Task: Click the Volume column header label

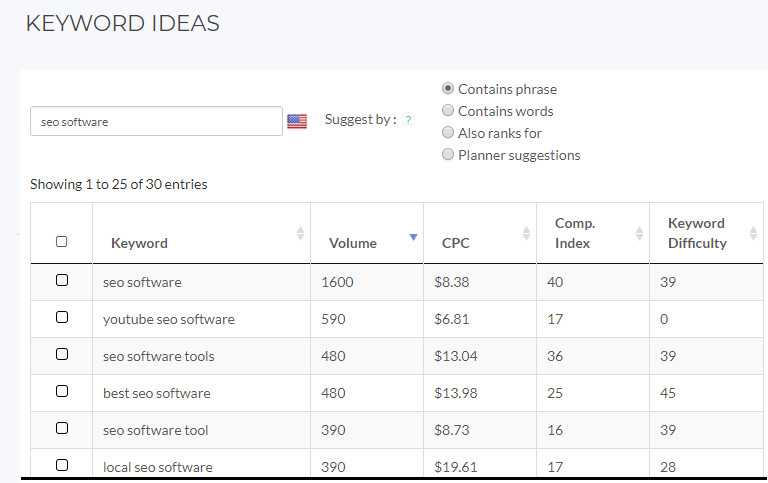Action: point(353,243)
